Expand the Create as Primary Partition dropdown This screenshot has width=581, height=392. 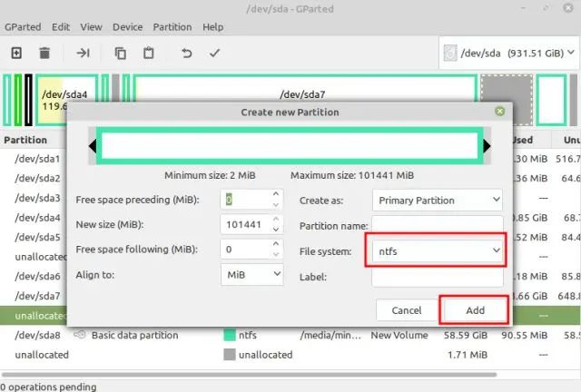437,200
